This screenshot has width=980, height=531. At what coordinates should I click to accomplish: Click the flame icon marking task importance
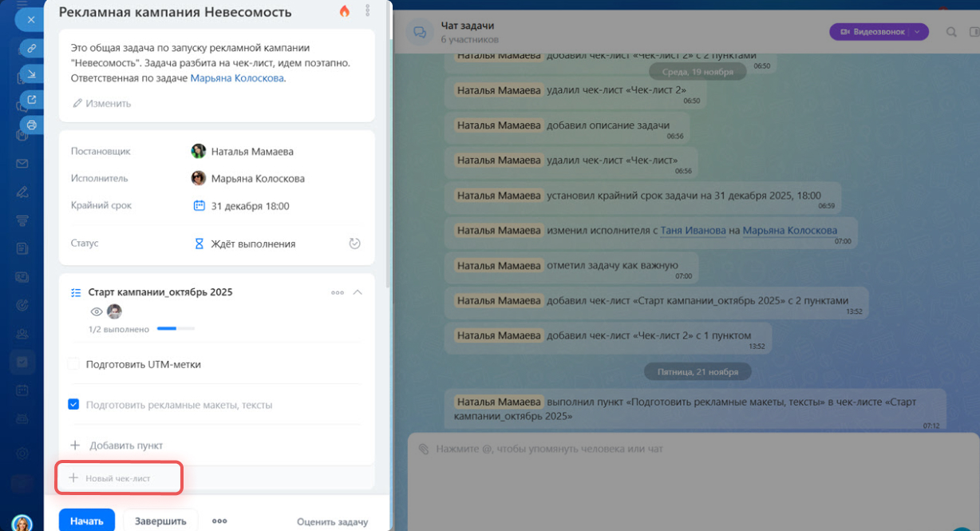click(x=345, y=11)
